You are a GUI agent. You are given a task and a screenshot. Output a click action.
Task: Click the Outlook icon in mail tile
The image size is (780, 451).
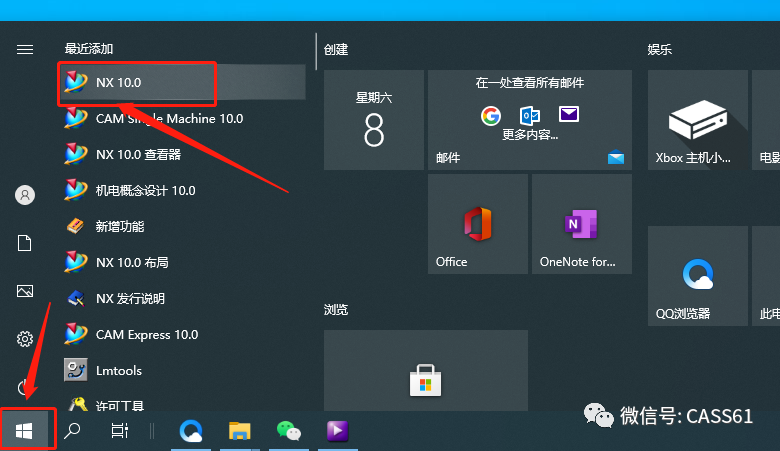[x=529, y=115]
